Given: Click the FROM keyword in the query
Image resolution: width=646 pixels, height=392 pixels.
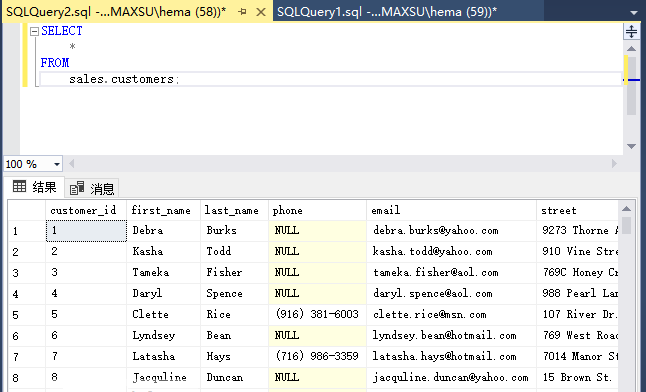Looking at the screenshot, I should (55, 63).
